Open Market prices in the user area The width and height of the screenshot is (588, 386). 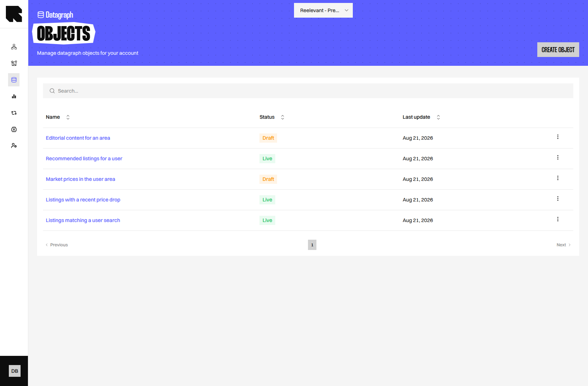point(80,179)
